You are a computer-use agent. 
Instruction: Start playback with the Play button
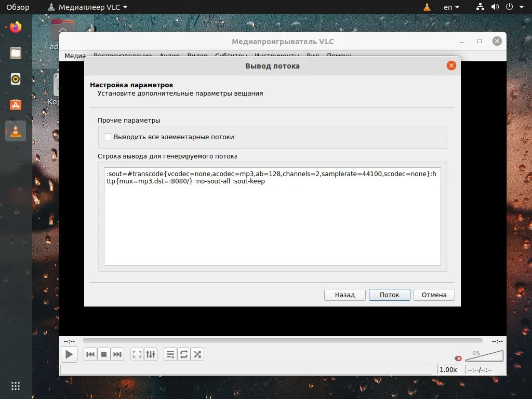pos(69,354)
